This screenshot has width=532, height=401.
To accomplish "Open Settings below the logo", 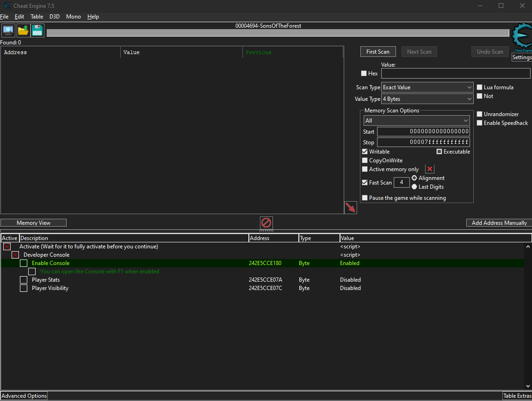I will click(522, 57).
